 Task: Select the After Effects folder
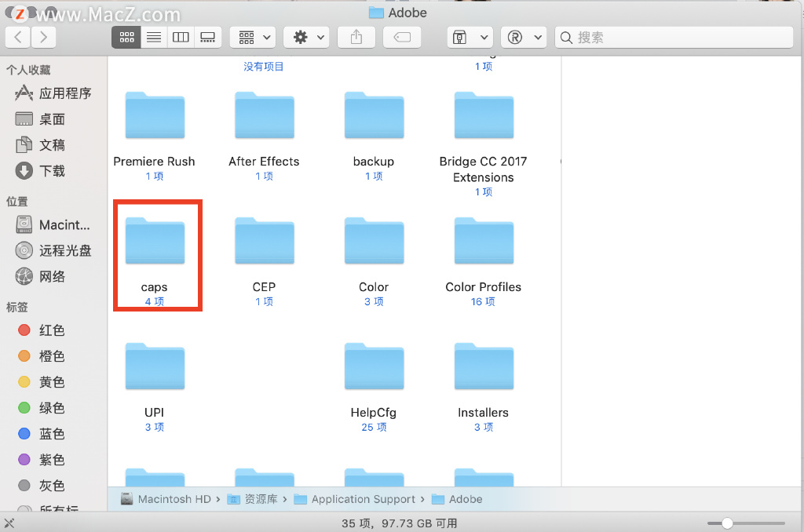(x=265, y=116)
